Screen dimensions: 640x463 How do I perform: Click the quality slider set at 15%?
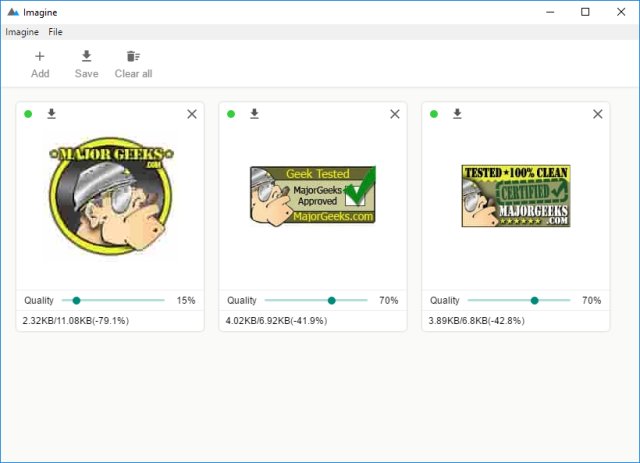(x=113, y=301)
